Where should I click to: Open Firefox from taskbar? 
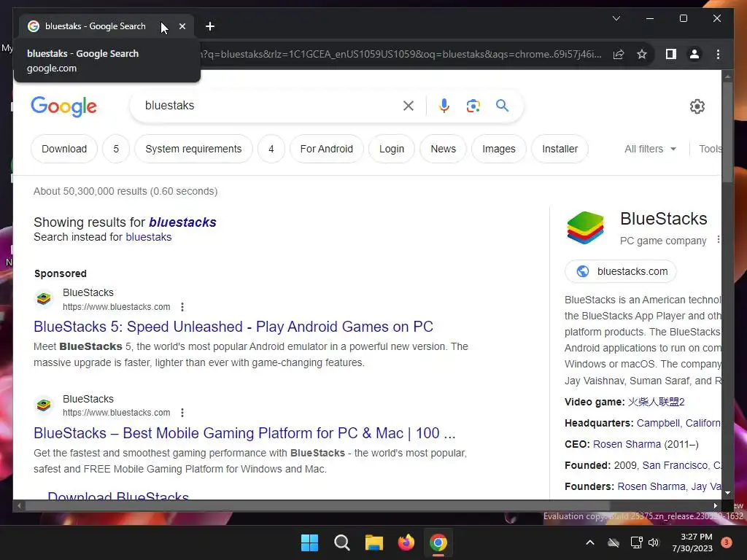406,542
